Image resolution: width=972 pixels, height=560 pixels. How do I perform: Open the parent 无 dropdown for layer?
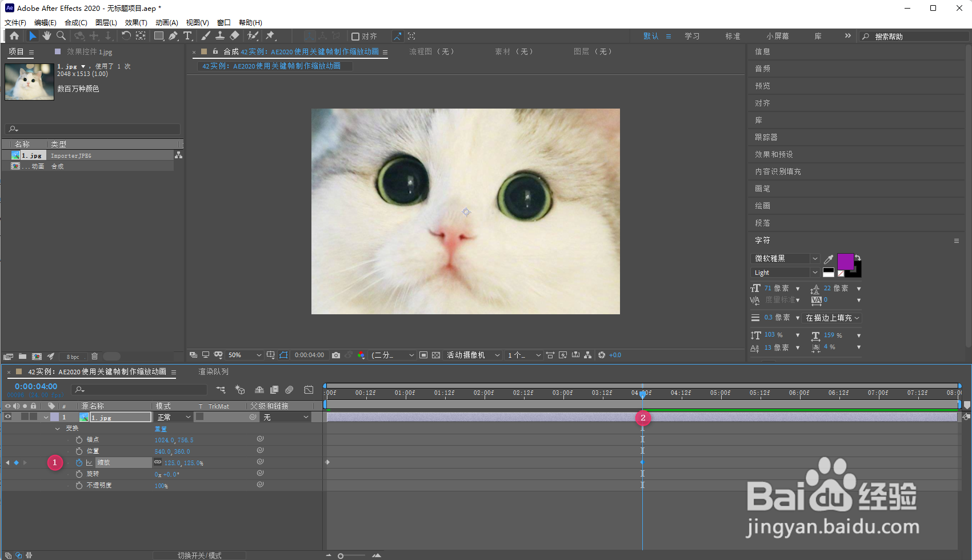(x=286, y=417)
